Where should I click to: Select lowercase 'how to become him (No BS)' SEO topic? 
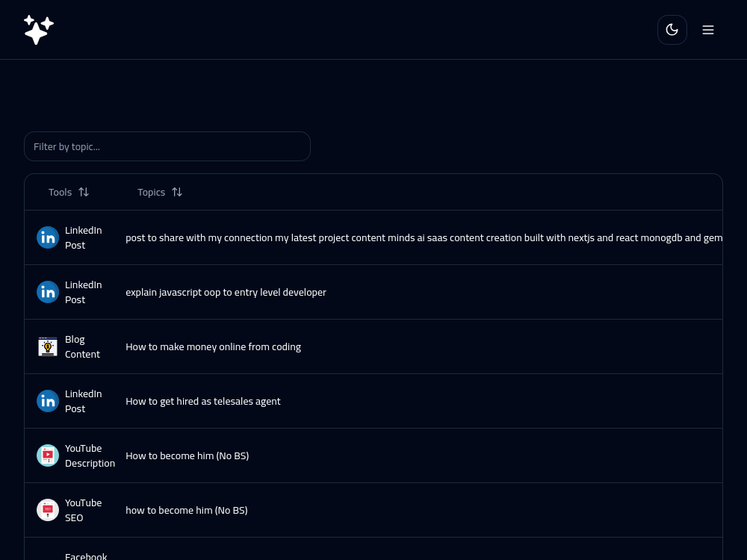pyautogui.click(x=187, y=510)
